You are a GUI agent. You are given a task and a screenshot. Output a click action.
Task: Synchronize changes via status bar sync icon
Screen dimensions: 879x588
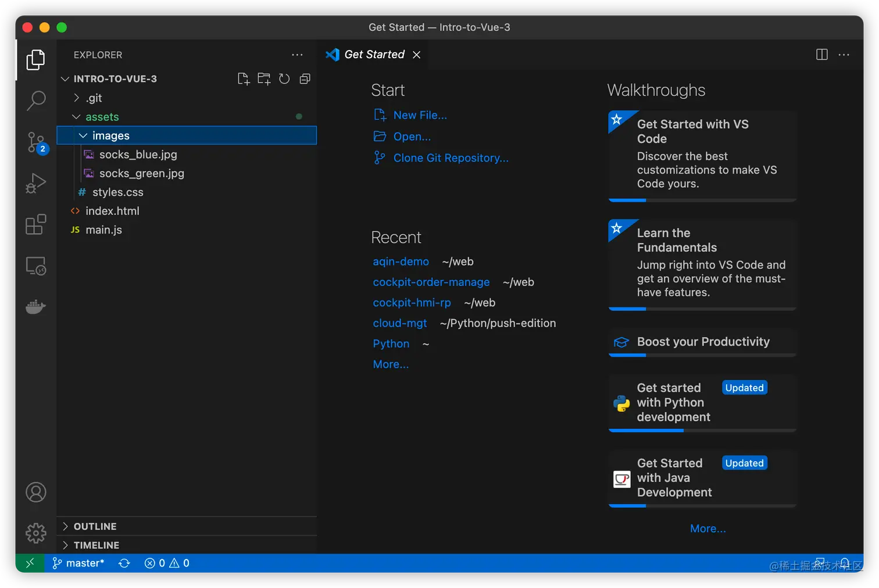(x=124, y=563)
